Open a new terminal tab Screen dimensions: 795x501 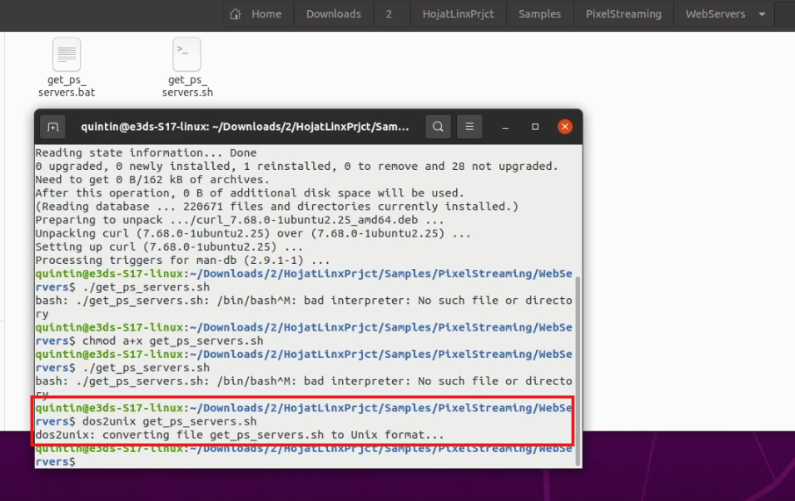coord(54,127)
